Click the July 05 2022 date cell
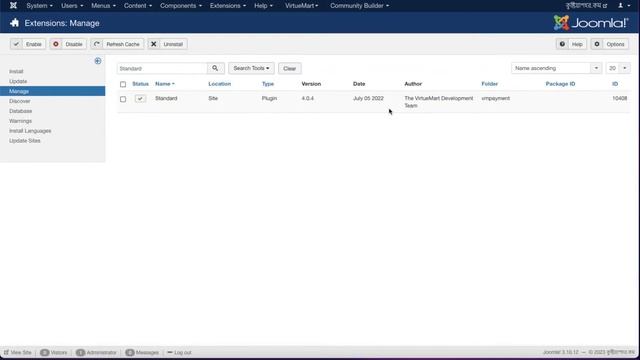 click(368, 98)
